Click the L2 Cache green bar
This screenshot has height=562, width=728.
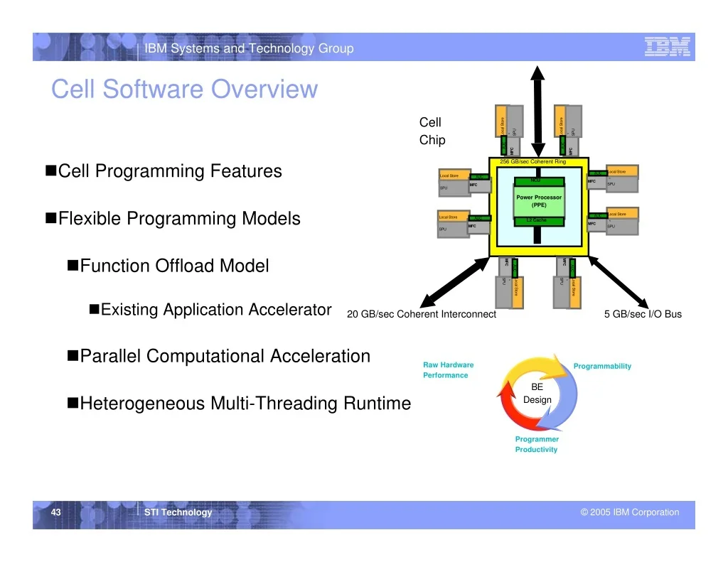click(539, 222)
